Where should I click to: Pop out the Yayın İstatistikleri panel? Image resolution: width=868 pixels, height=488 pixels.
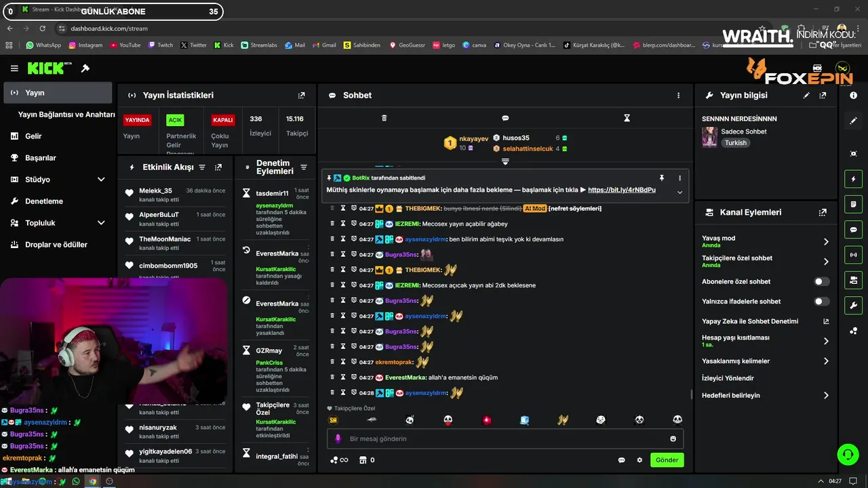[302, 96]
